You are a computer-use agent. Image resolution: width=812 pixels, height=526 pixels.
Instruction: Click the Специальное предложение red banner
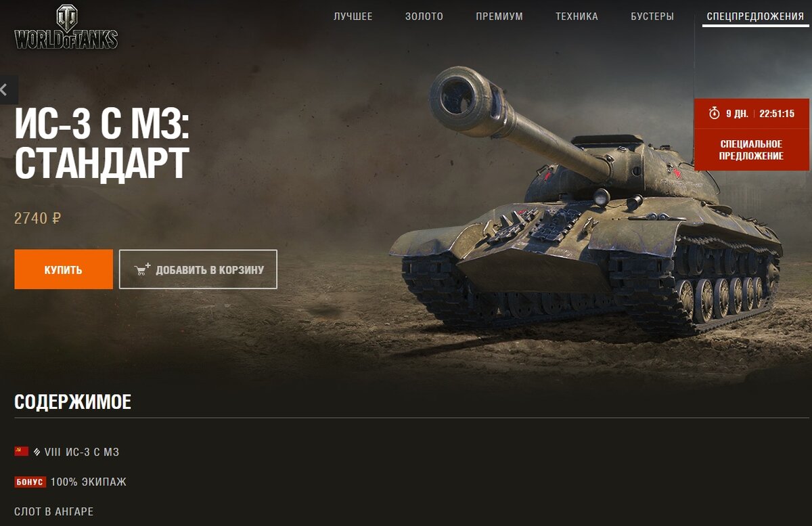[x=752, y=150]
